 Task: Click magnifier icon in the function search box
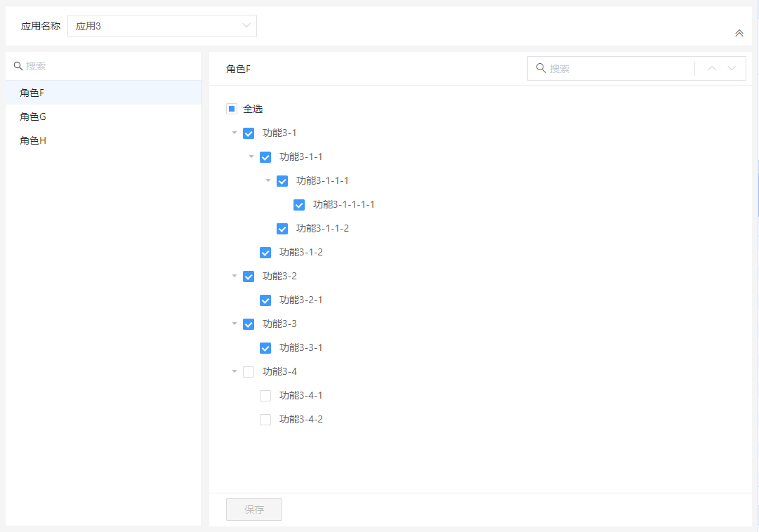click(541, 69)
